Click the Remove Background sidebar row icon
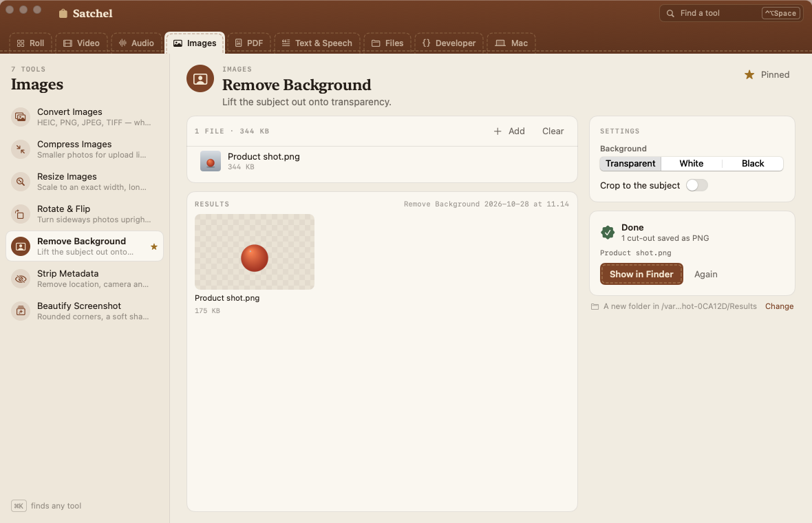 click(21, 246)
